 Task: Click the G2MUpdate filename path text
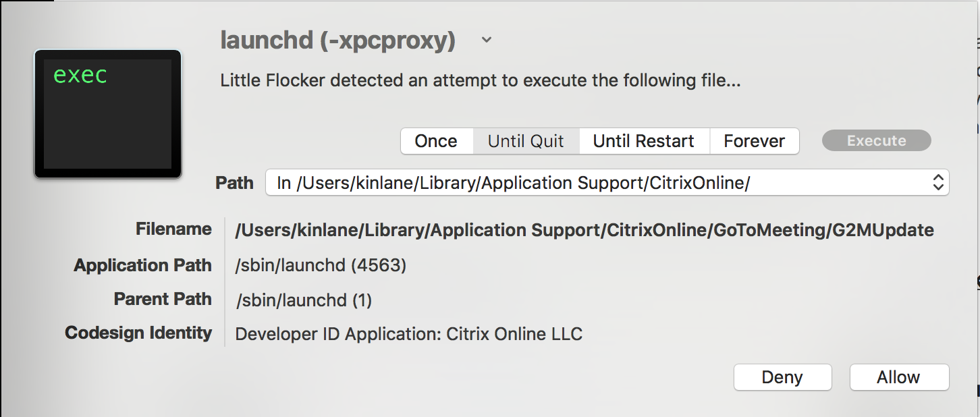pyautogui.click(x=584, y=230)
